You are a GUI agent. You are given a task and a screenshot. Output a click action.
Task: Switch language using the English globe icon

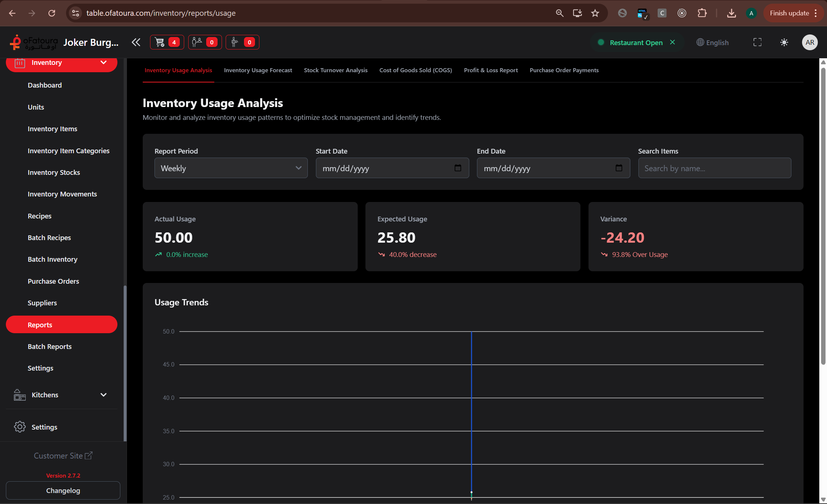[712, 42]
